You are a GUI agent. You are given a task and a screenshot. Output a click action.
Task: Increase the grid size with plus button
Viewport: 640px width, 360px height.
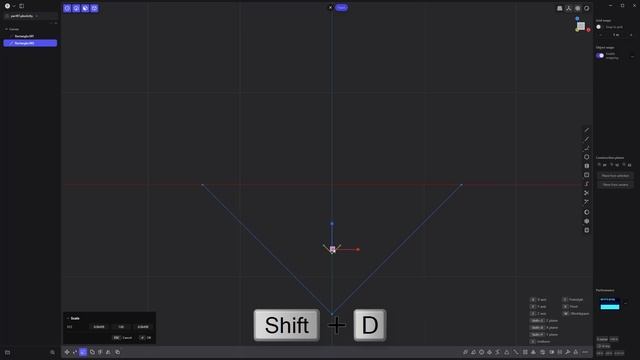click(631, 35)
